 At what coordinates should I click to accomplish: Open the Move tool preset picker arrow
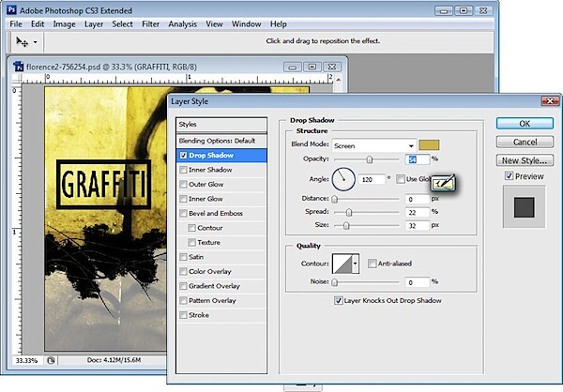click(36, 42)
